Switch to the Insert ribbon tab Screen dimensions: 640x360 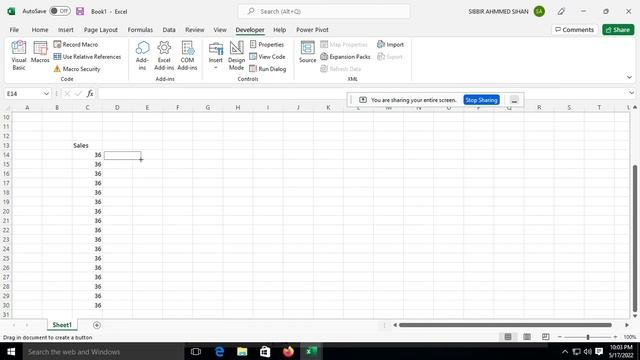coord(66,30)
